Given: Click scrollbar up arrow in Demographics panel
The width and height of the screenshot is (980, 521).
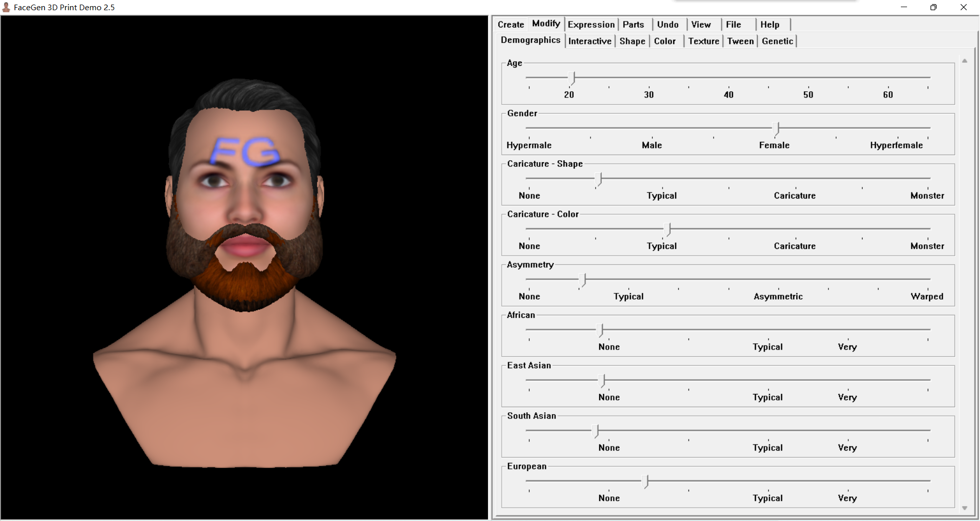Looking at the screenshot, I should click(965, 61).
